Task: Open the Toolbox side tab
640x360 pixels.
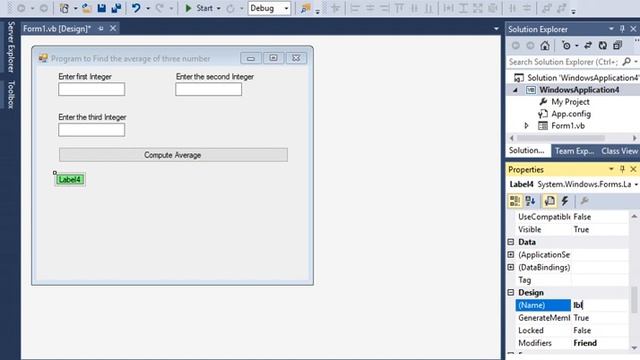Action: coord(11,95)
